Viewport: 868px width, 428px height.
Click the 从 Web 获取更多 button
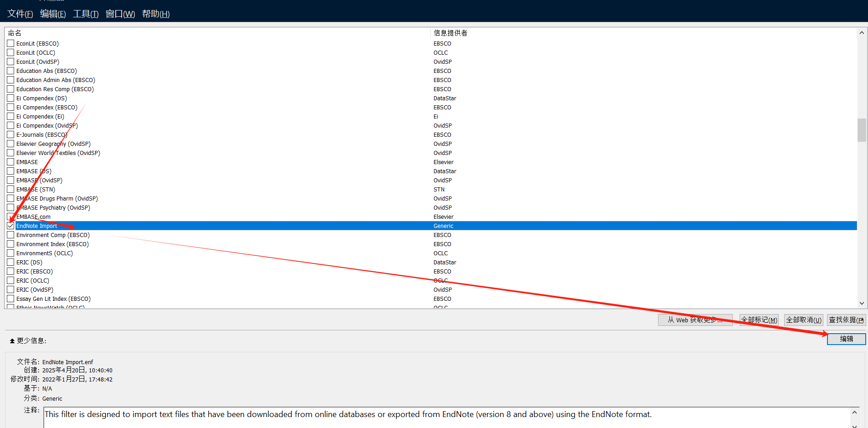coord(695,320)
